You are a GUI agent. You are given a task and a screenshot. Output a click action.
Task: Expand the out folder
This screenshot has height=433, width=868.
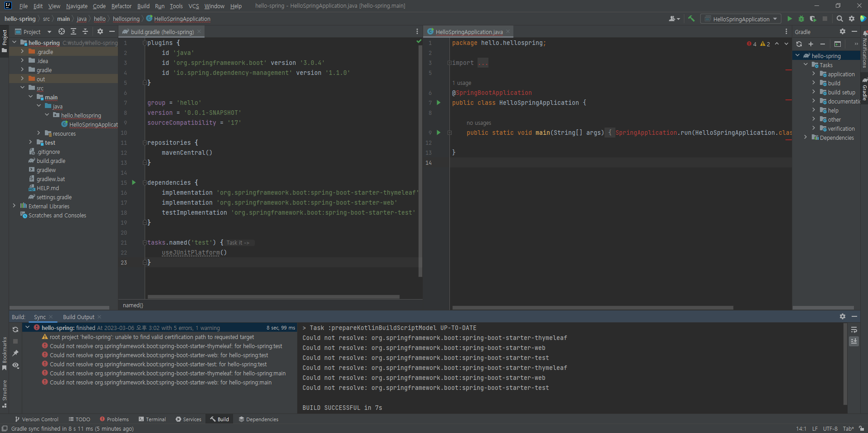click(x=22, y=79)
